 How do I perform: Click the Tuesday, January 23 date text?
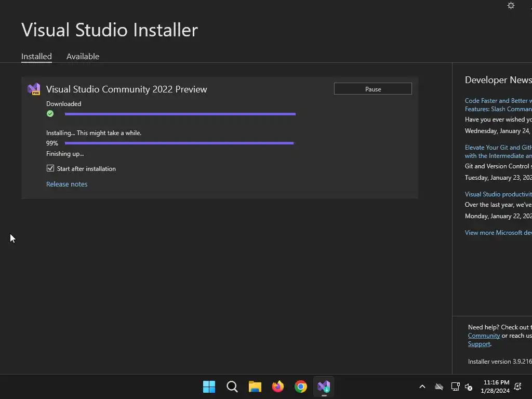click(498, 178)
